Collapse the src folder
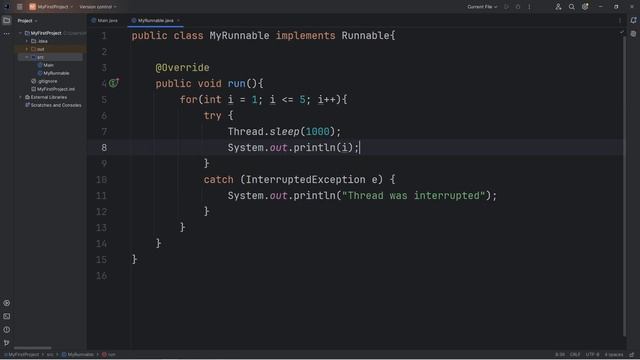Viewport: 640px width, 360px height. 27,57
